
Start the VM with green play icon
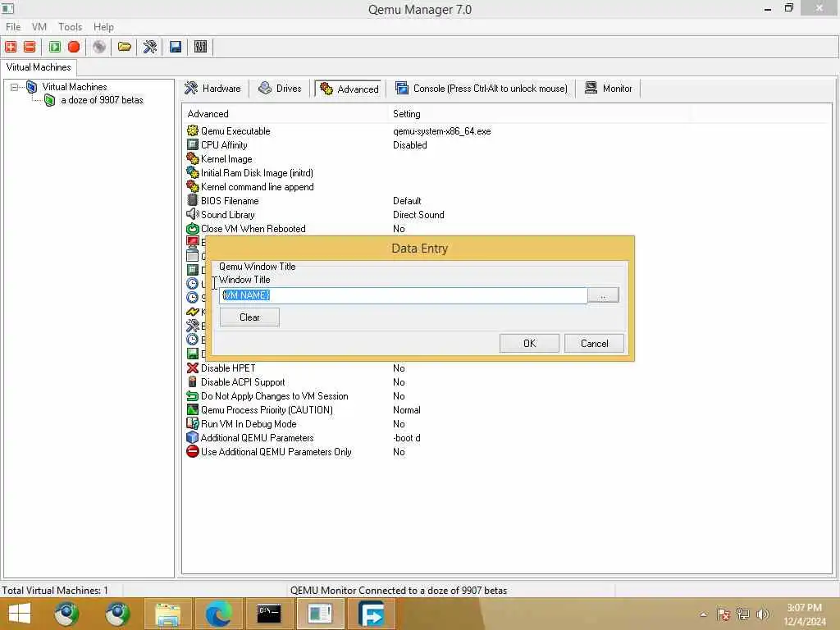55,47
